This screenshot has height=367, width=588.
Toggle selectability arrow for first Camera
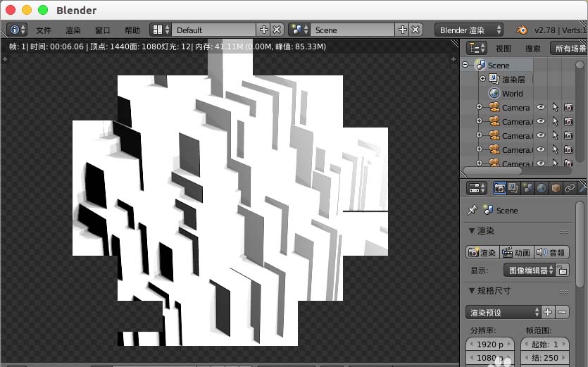(555, 108)
